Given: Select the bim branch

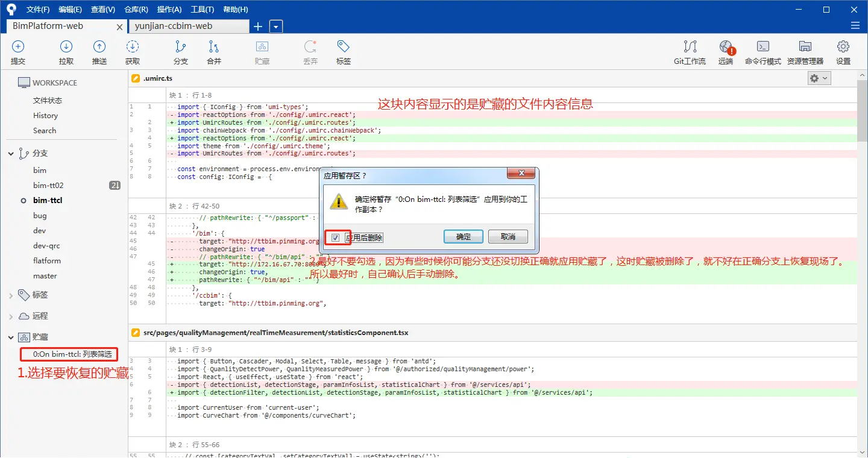Looking at the screenshot, I should 40,171.
